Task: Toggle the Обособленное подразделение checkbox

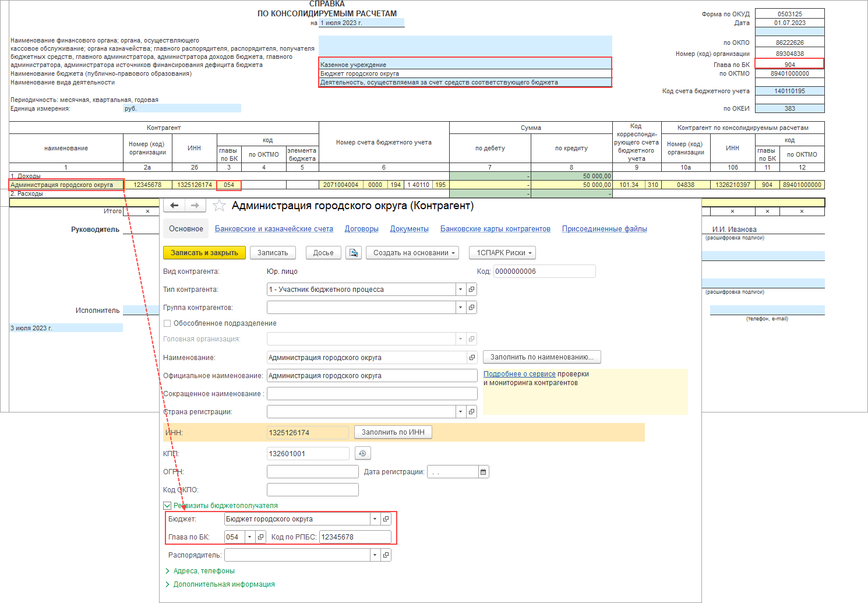Action: pos(167,323)
